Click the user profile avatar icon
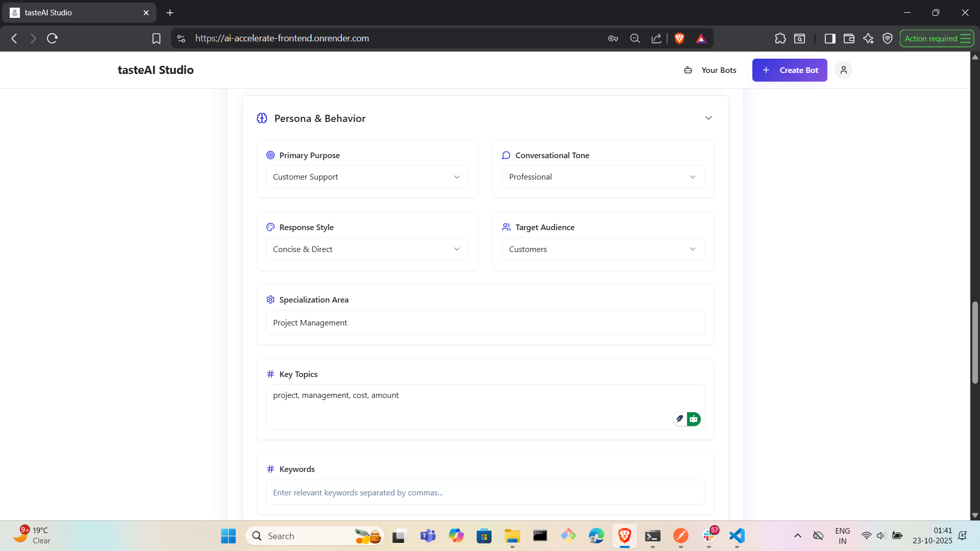Image resolution: width=980 pixels, height=551 pixels. coord(843,70)
